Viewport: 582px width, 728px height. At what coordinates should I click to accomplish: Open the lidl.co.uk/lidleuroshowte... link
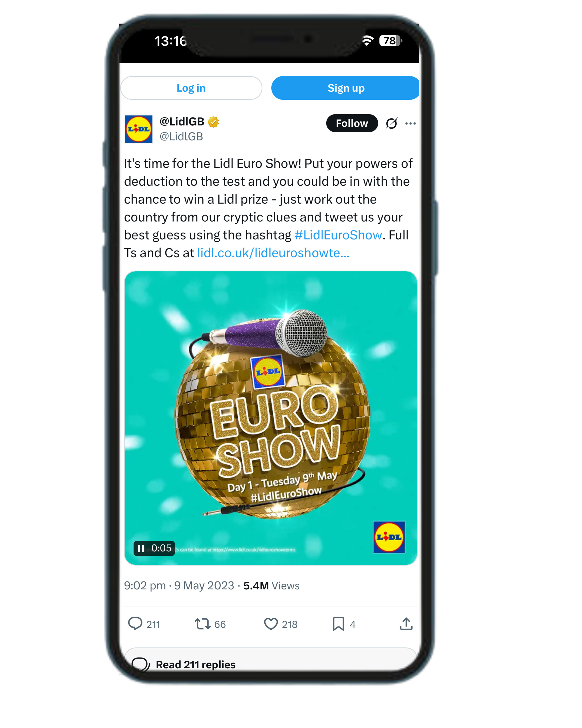pyautogui.click(x=273, y=253)
